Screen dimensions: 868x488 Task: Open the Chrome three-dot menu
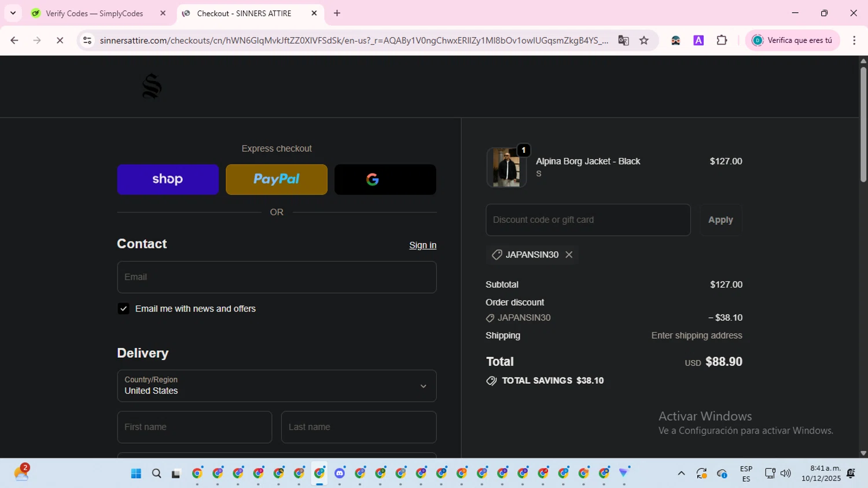click(854, 41)
